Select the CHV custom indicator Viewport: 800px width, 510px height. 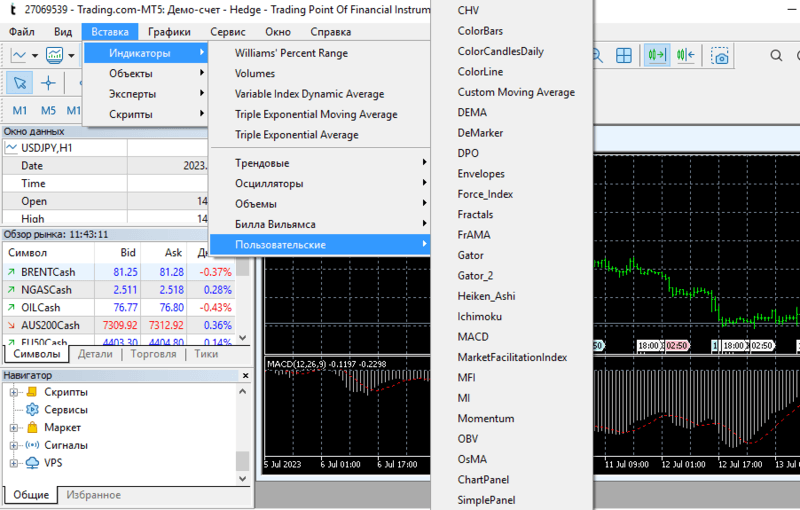512,10
